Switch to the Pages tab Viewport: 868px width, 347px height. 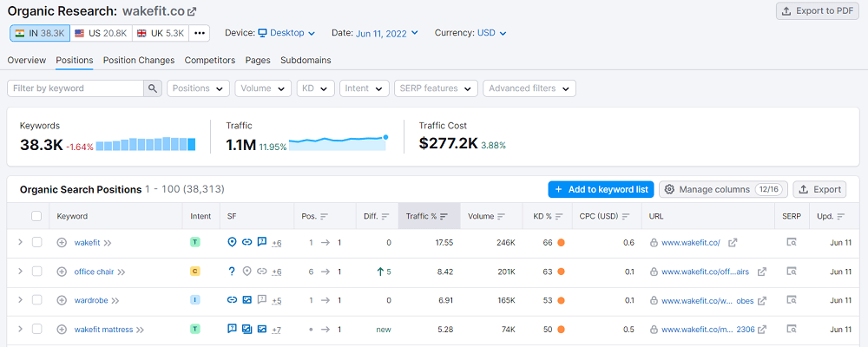pyautogui.click(x=258, y=61)
